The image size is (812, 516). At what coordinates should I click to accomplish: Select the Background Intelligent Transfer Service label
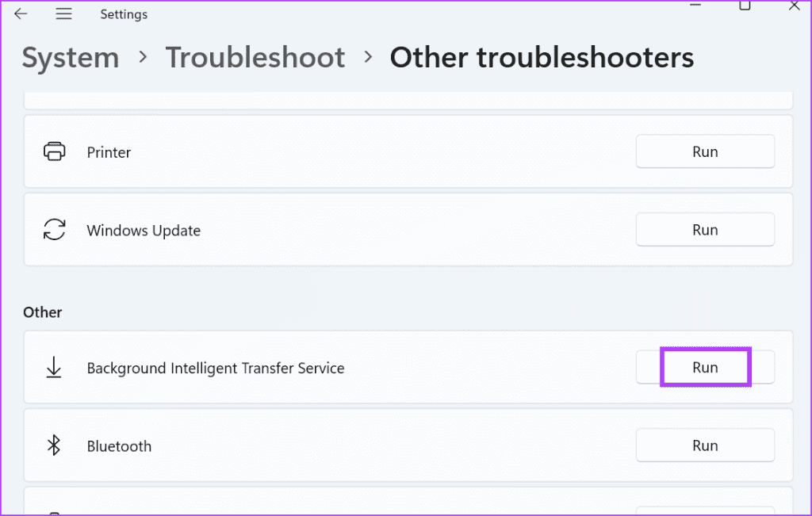[x=216, y=369]
